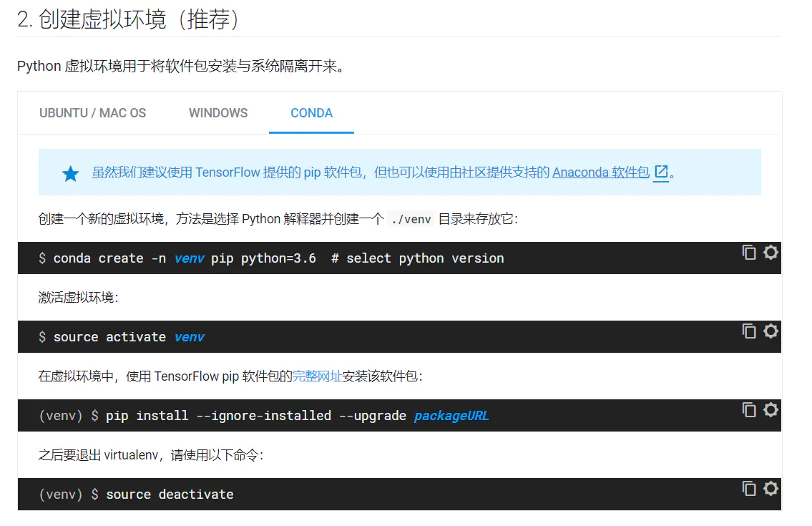Viewport: 812px width, 526px height.
Task: Click the heading 2. 创建虚拟环境（推荐）
Action: coord(129,19)
